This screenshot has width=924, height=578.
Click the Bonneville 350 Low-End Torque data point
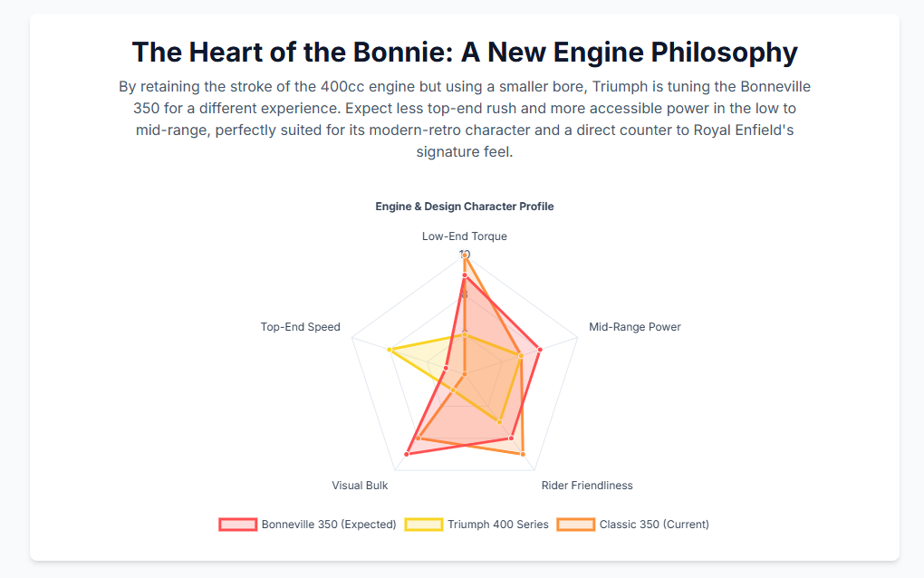click(465, 275)
